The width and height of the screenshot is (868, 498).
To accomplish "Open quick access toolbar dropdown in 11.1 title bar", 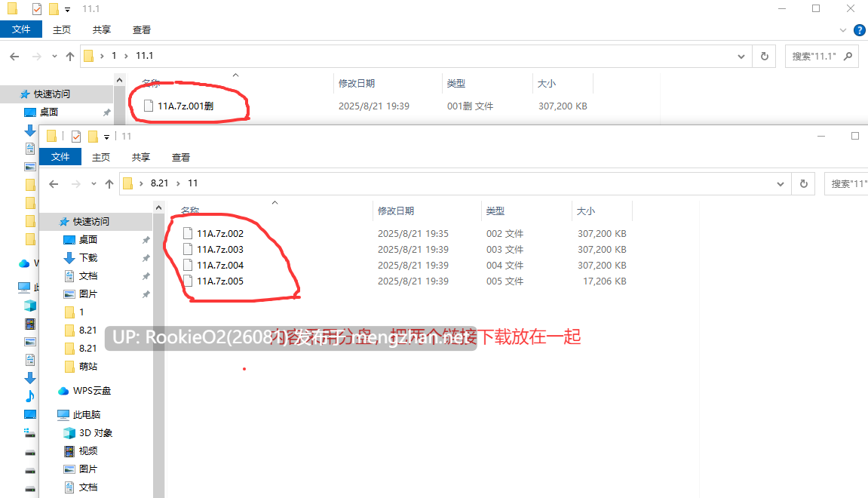I will [x=68, y=9].
